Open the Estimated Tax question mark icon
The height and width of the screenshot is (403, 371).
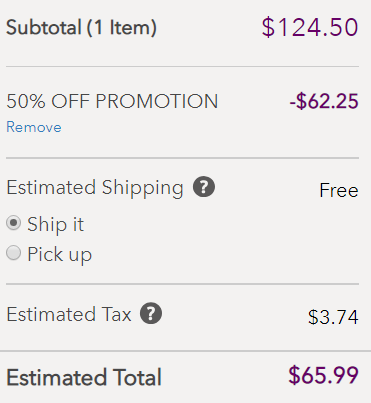click(151, 313)
